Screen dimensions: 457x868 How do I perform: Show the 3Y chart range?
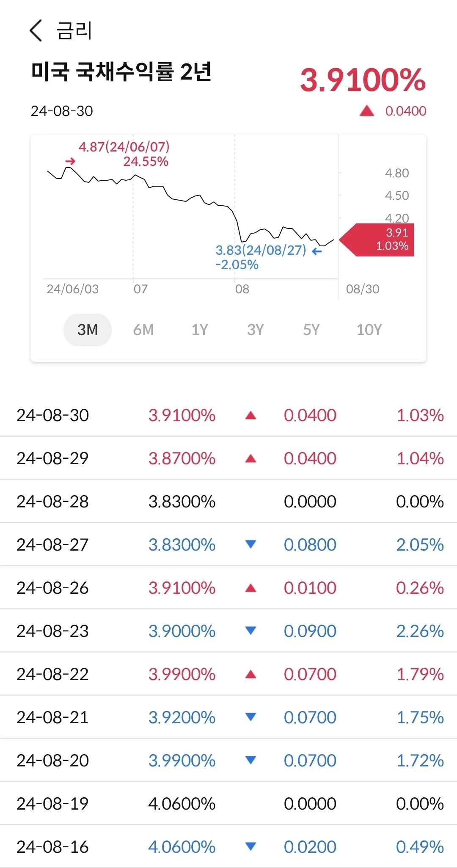coord(256,330)
